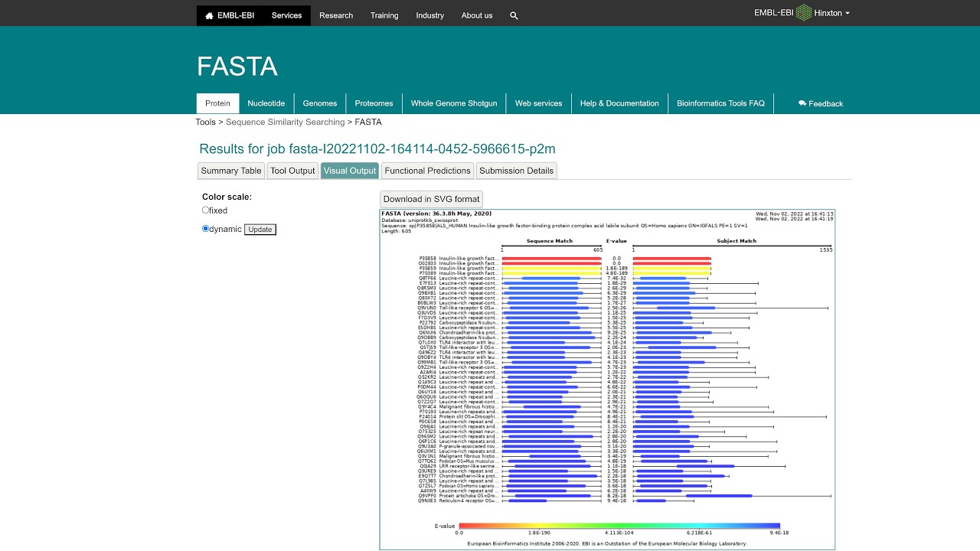Click the Sequence Match column header
Image resolution: width=980 pixels, height=551 pixels.
coord(550,241)
